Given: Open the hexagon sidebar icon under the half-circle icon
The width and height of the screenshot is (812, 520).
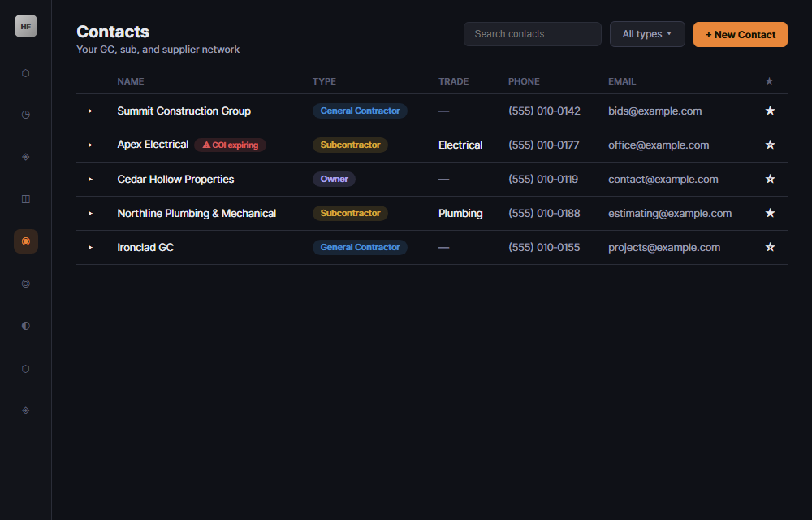Looking at the screenshot, I should 26,369.
